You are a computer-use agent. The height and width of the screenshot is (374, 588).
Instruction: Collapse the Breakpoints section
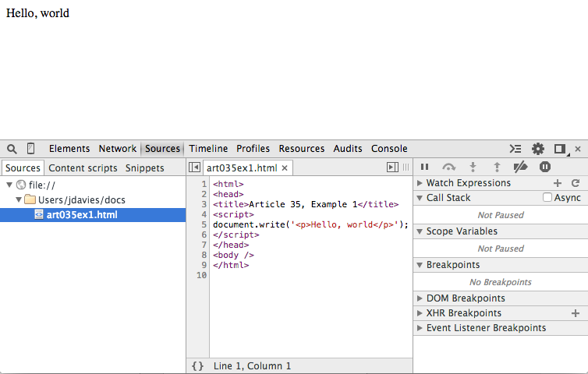pos(420,265)
